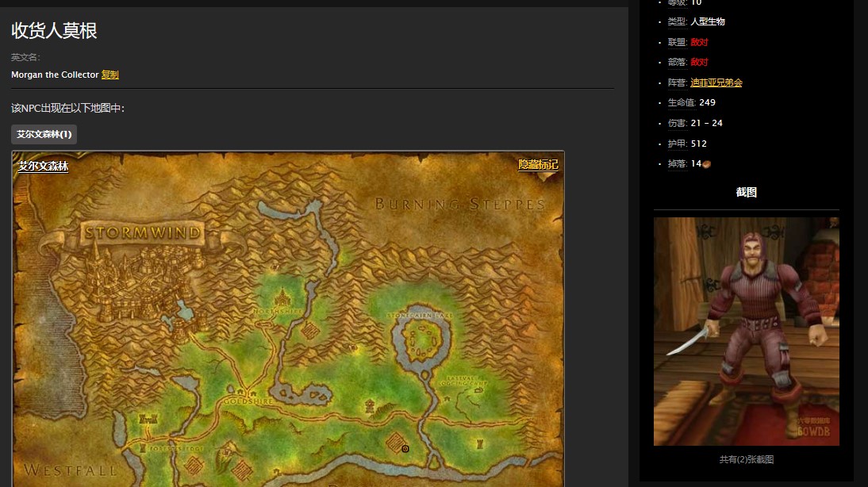Toggle the 隐藏标记 hide markers option
Screen dimensions: 868x487
point(538,164)
